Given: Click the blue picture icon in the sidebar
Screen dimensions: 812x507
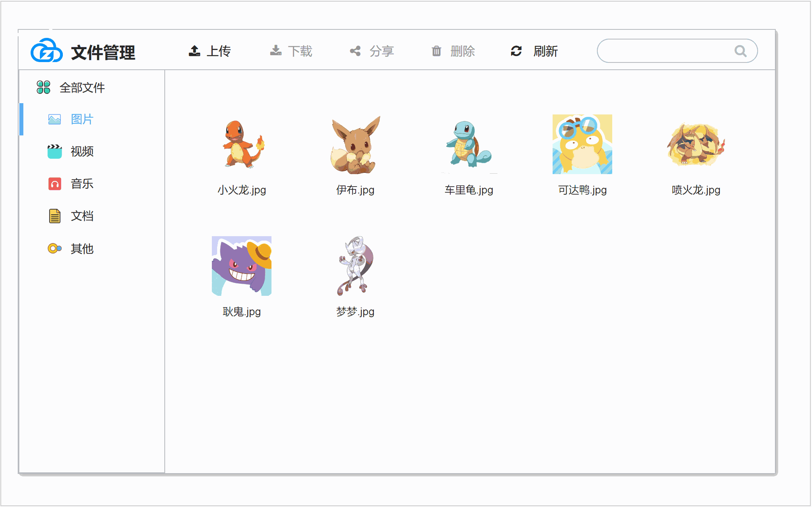Looking at the screenshot, I should pyautogui.click(x=54, y=119).
